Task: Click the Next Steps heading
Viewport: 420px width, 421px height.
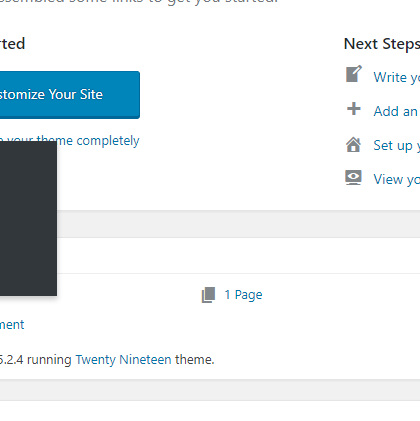Action: [x=382, y=44]
